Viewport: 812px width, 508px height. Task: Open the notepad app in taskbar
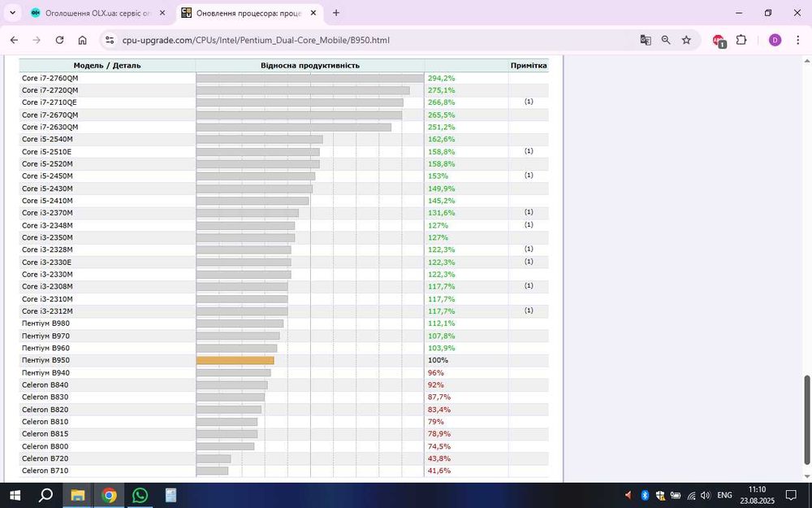171,496
